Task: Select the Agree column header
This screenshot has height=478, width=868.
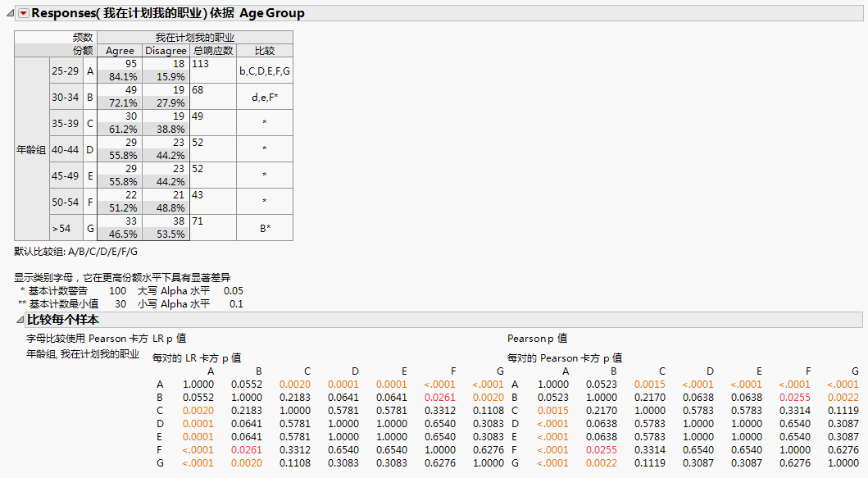Action: 120,51
